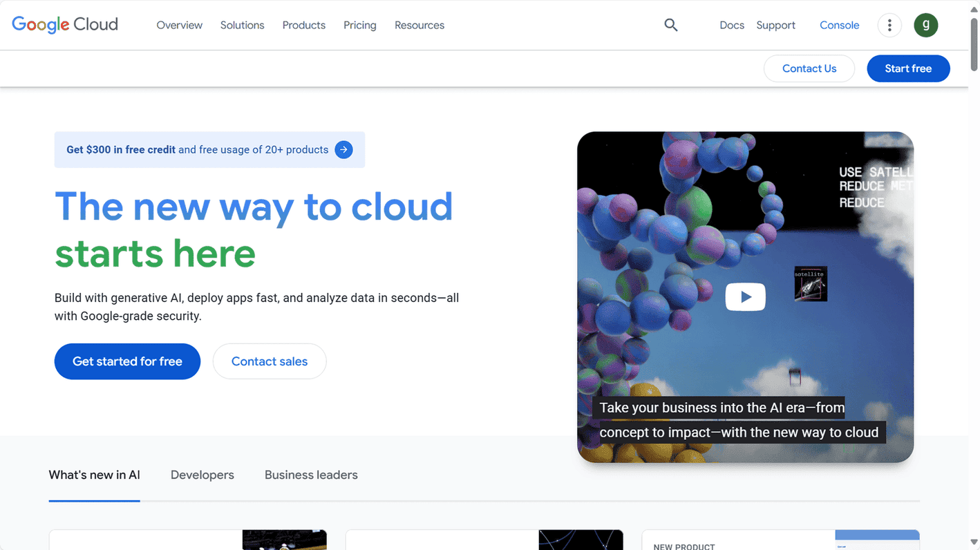Open the Console

pyautogui.click(x=839, y=25)
